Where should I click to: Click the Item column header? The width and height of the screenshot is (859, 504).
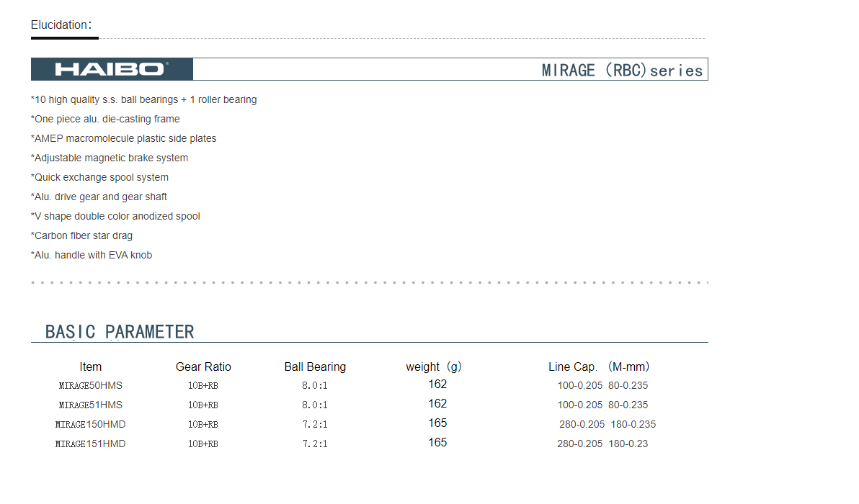(90, 366)
